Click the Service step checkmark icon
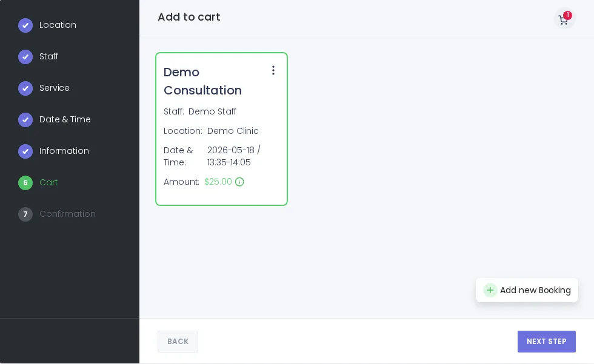Image resolution: width=594 pixels, height=364 pixels. pos(25,88)
